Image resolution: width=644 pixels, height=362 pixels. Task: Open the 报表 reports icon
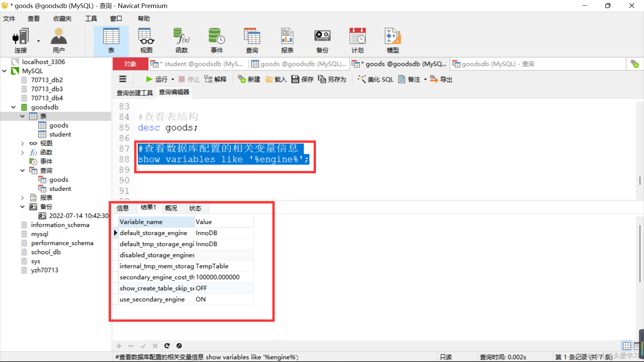pos(287,41)
